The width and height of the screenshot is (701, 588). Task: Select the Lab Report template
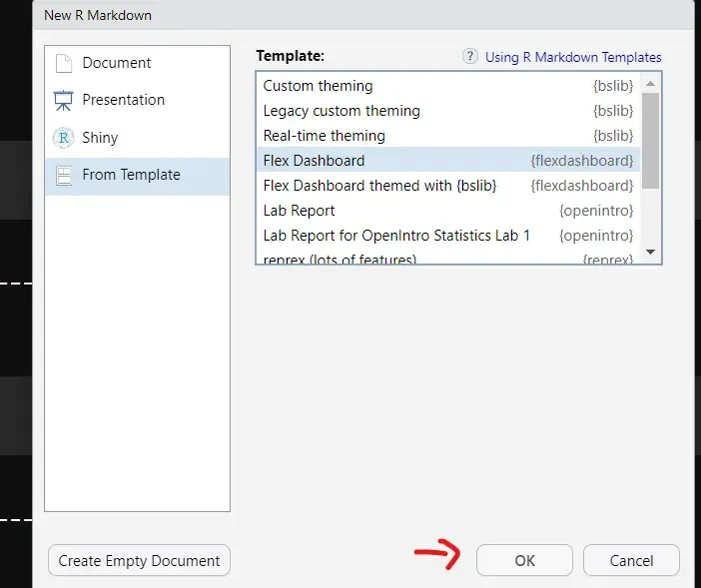pos(299,211)
